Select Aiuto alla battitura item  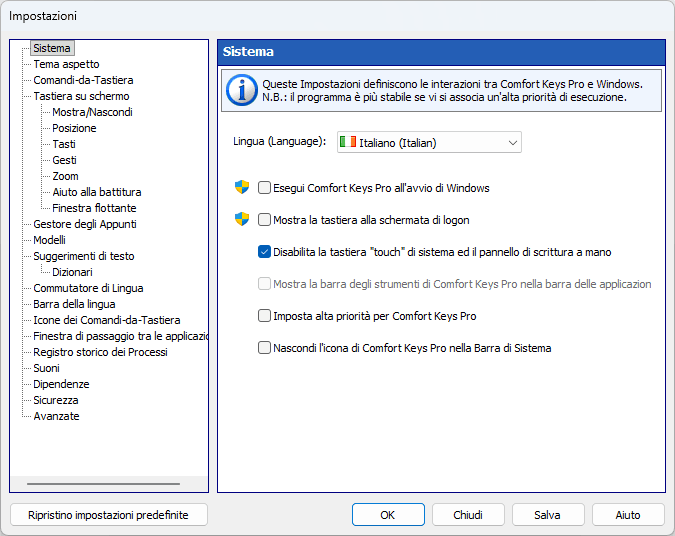(96, 192)
